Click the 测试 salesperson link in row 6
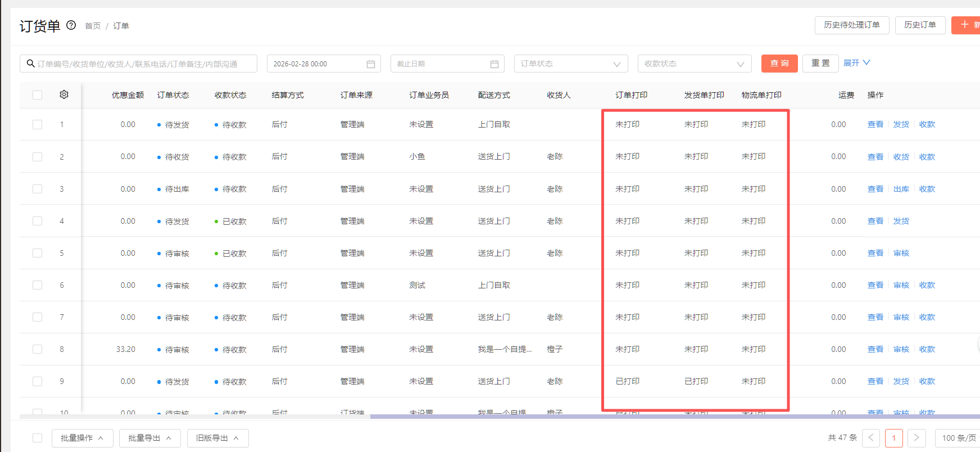 click(x=418, y=285)
